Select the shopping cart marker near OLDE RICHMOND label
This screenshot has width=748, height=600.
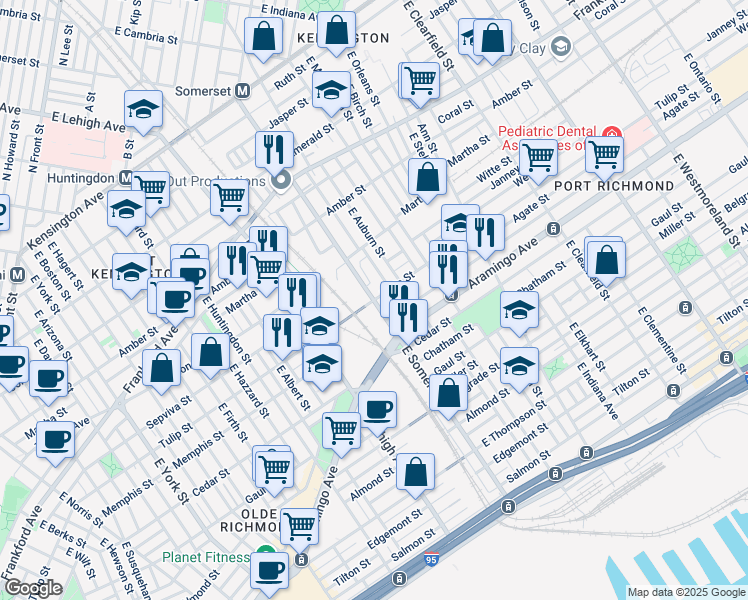click(300, 530)
